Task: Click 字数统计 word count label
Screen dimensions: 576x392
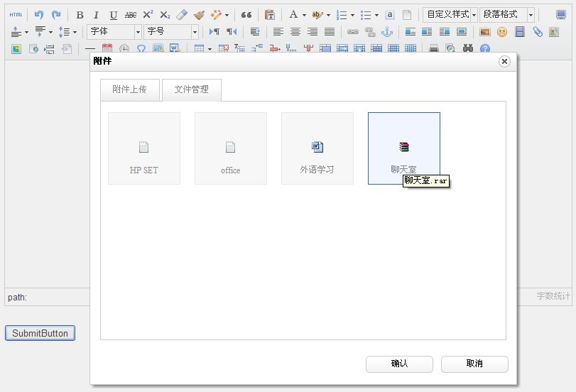Action: coord(553,296)
